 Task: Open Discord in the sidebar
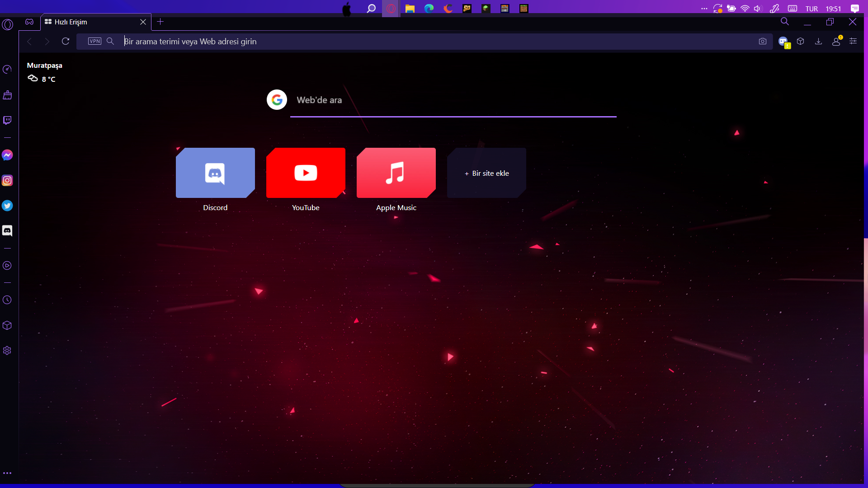pyautogui.click(x=7, y=231)
